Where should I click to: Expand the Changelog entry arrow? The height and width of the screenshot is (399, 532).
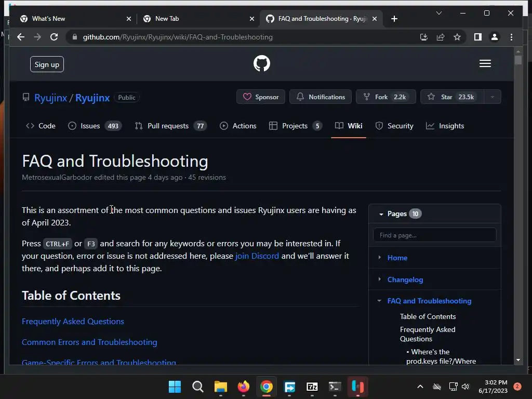[x=379, y=279]
